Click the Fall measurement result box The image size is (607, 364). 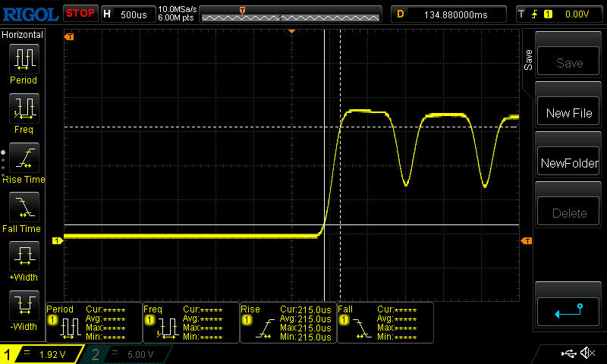click(x=385, y=322)
